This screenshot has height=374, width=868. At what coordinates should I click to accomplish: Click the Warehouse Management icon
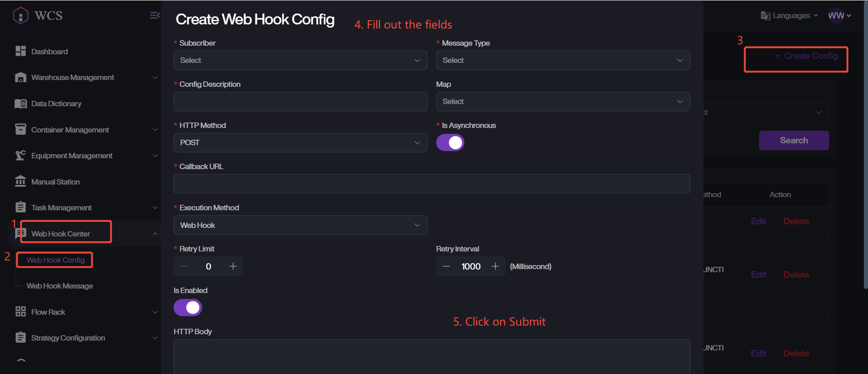pos(20,77)
